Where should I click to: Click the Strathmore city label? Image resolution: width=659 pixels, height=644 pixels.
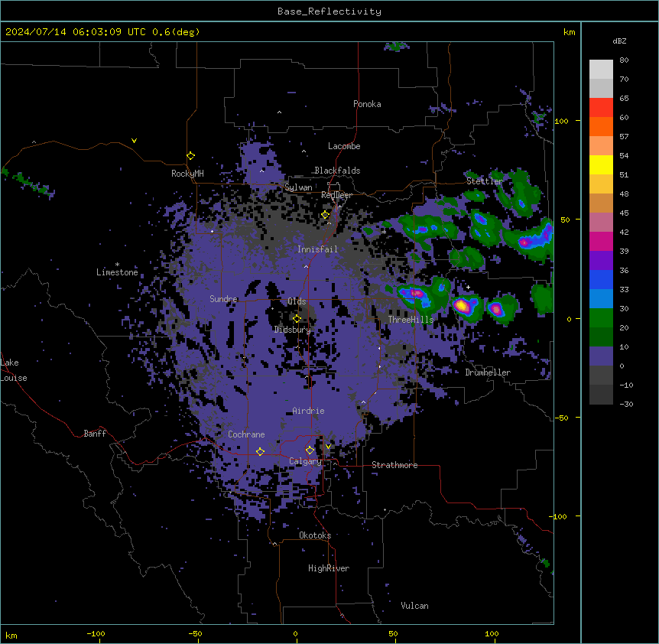(x=394, y=465)
